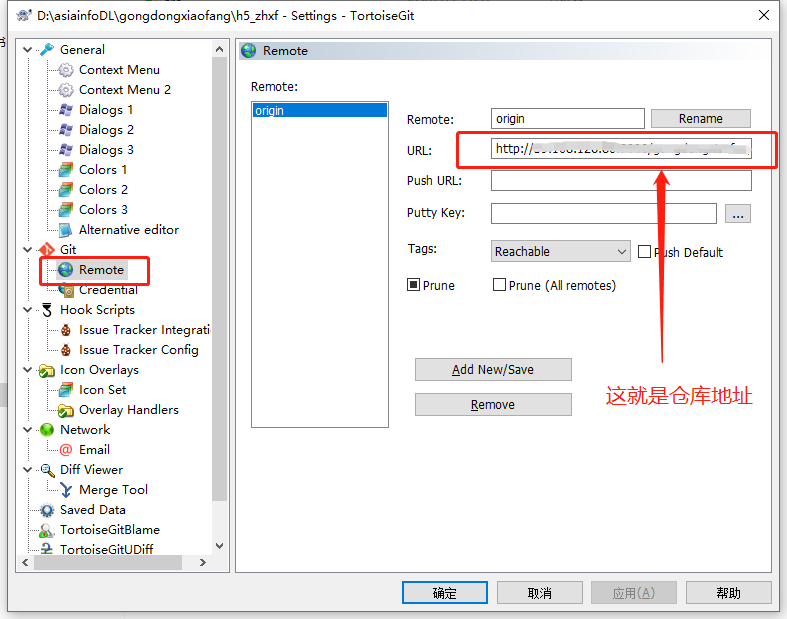
Task: Collapse the Icon Overlays tree node
Action: coord(28,370)
